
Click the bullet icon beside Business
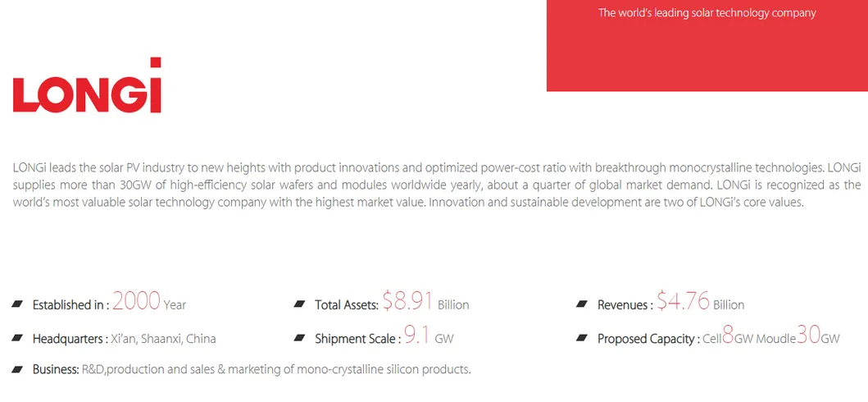click(17, 369)
